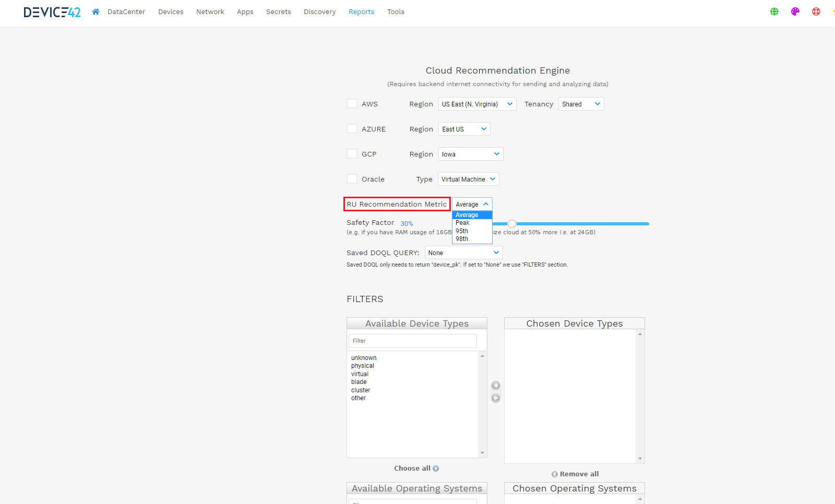Open the magenta palette theme icon
Screen dimensions: 835x504
(795, 11)
